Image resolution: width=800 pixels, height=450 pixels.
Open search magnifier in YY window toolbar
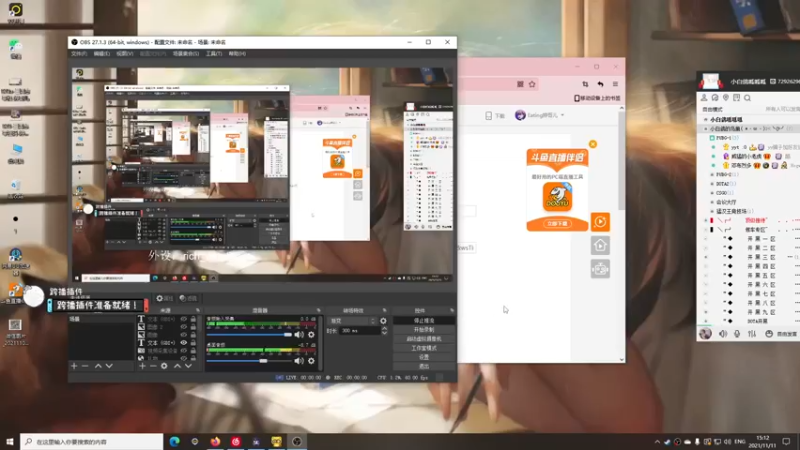pos(747,98)
